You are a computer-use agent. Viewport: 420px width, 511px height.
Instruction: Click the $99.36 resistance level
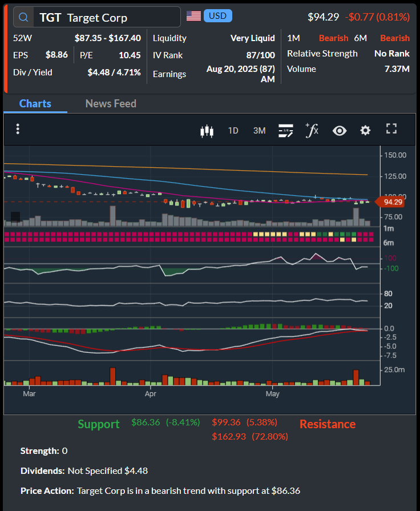click(x=226, y=423)
